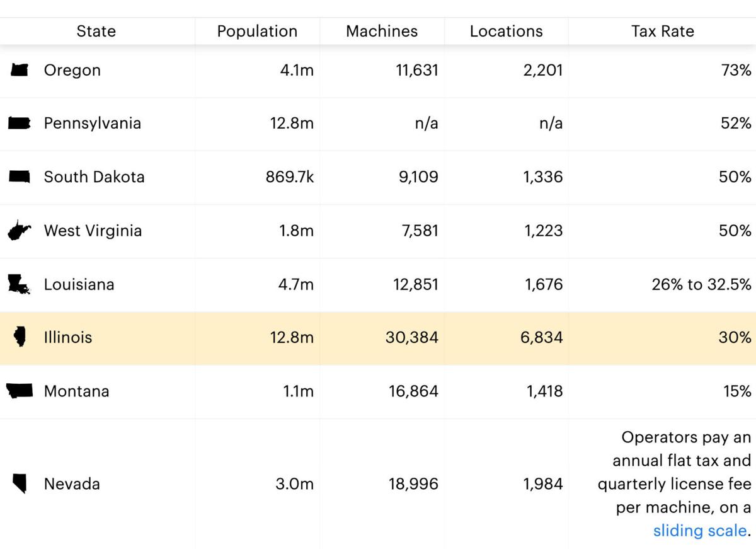
Task: Click the Tax Rate column header
Action: point(662,32)
